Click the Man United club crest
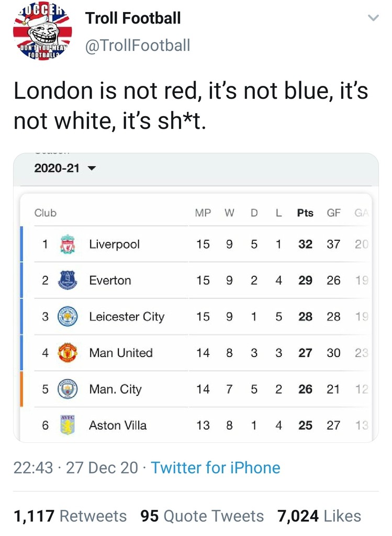Screen dimensions: 392x536 click(68, 353)
